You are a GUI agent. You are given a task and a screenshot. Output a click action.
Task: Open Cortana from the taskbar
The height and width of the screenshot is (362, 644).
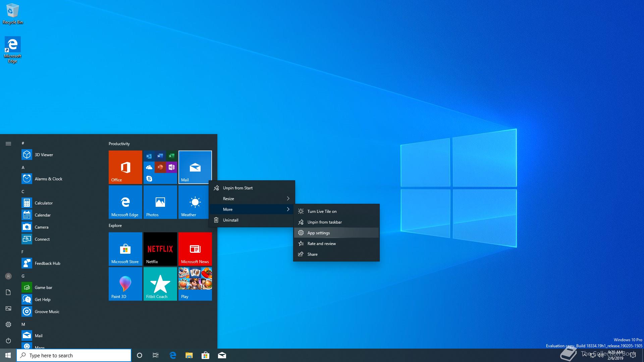(140, 355)
